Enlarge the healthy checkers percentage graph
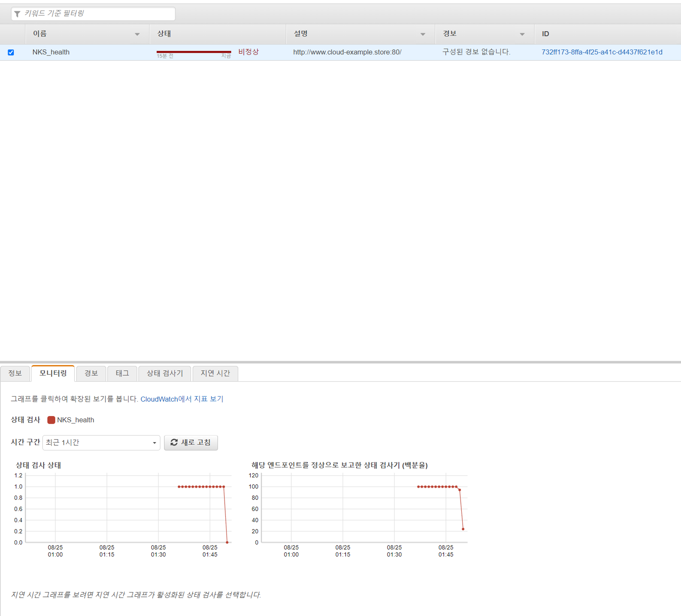681x616 pixels. coord(364,508)
